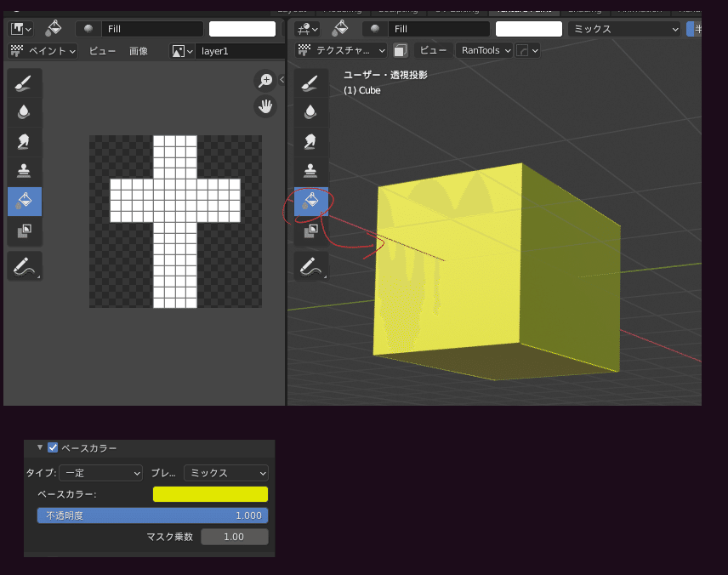
Task: Select the Clone stamp tool in 3D viewport
Action: (310, 170)
